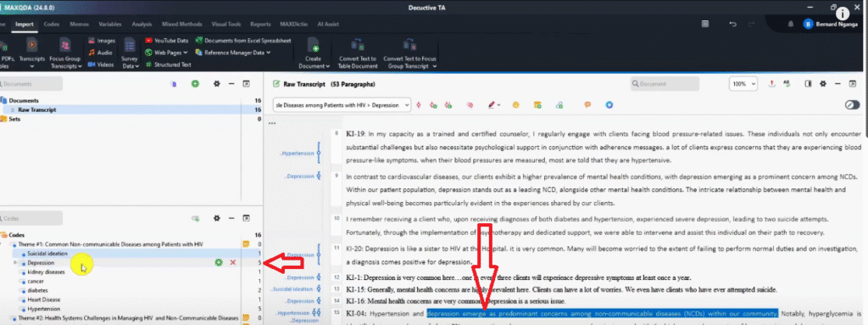This screenshot has width=868, height=325.
Task: Click green add icon on Depression row
Action: point(220,262)
